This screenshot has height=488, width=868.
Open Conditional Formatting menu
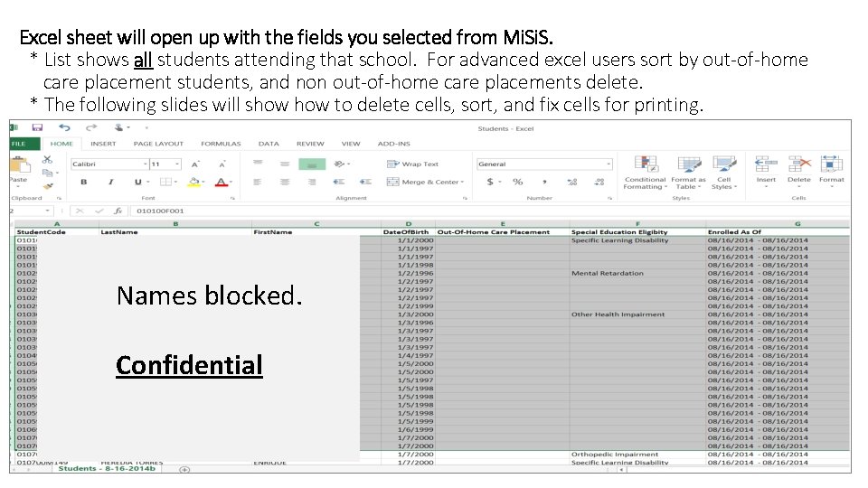click(x=645, y=173)
